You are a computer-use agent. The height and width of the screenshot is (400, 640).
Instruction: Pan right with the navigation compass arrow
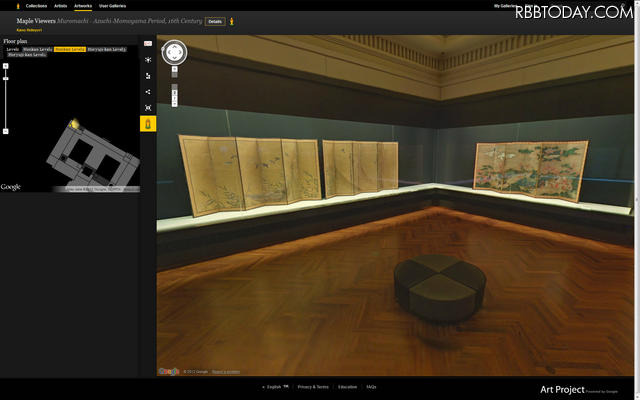(x=180, y=52)
